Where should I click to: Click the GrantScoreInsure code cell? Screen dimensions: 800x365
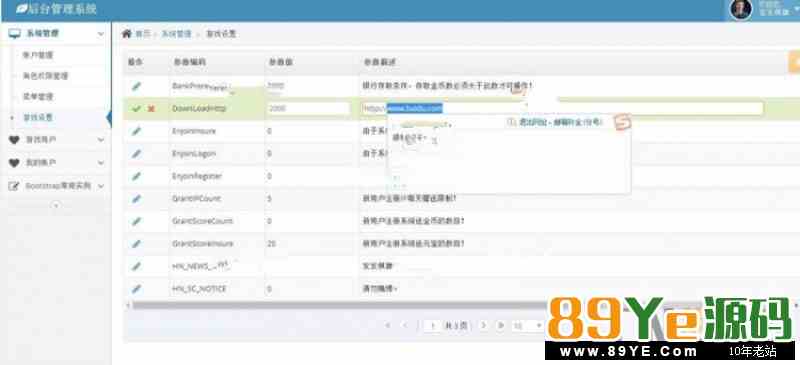[x=203, y=244]
